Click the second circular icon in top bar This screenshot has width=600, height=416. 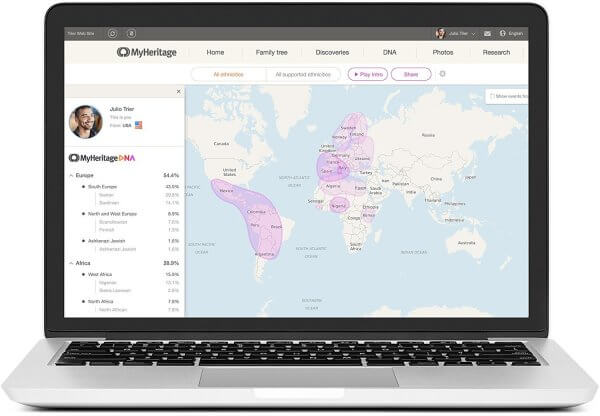tap(131, 34)
